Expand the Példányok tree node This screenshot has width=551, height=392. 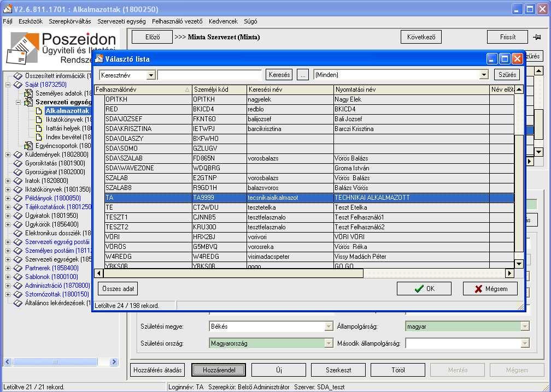coord(8,198)
